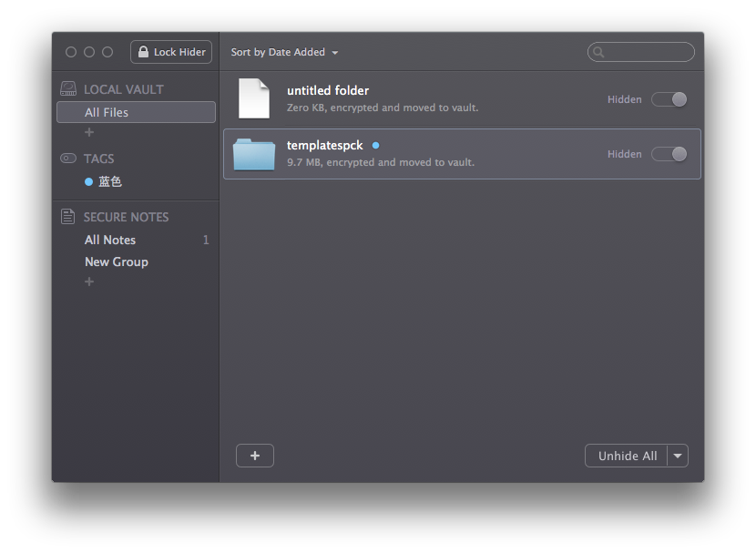Click the TAGS section header
The width and height of the screenshot is (756, 554).
point(99,159)
